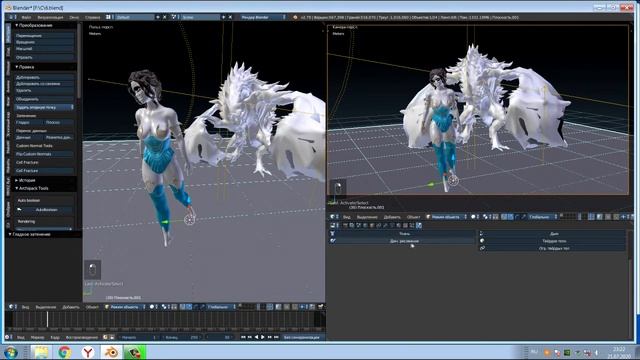The width and height of the screenshot is (640, 360).
Task: Open the Render Layers properties tab icon
Action: tap(351, 225)
